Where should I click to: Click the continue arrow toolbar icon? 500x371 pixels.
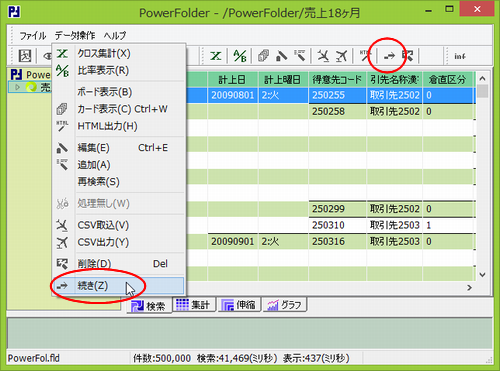point(389,56)
